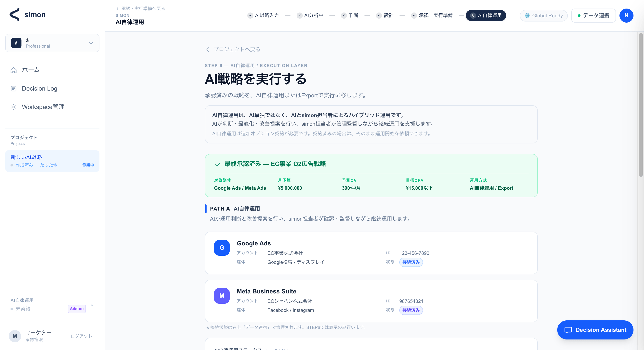The height and width of the screenshot is (350, 644).
Task: Click the checkmark of 設計 step
Action: point(379,16)
